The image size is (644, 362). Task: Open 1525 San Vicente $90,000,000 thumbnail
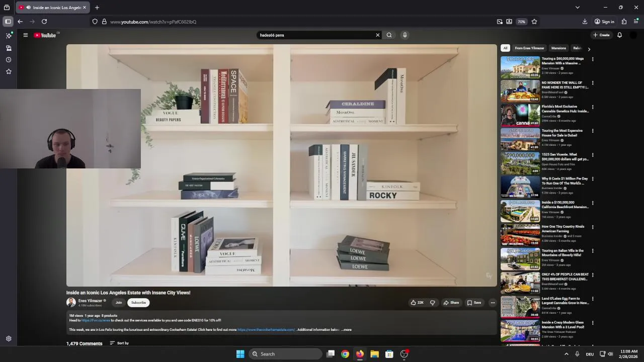[x=520, y=163]
